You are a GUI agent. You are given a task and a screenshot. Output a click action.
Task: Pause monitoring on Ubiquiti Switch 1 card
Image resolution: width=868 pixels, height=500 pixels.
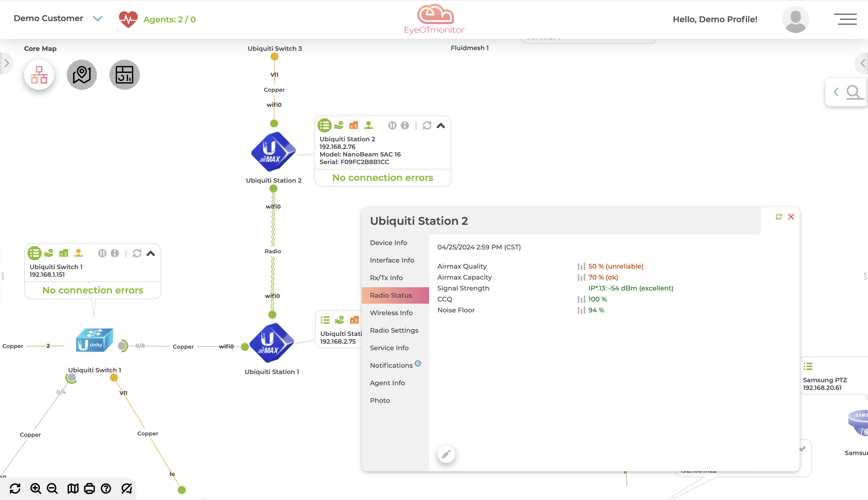(102, 253)
